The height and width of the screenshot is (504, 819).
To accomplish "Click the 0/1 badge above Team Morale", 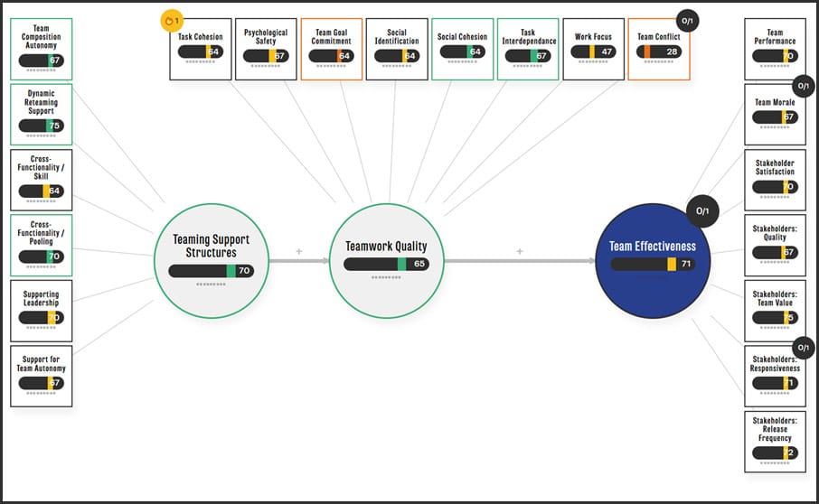I will [x=804, y=87].
